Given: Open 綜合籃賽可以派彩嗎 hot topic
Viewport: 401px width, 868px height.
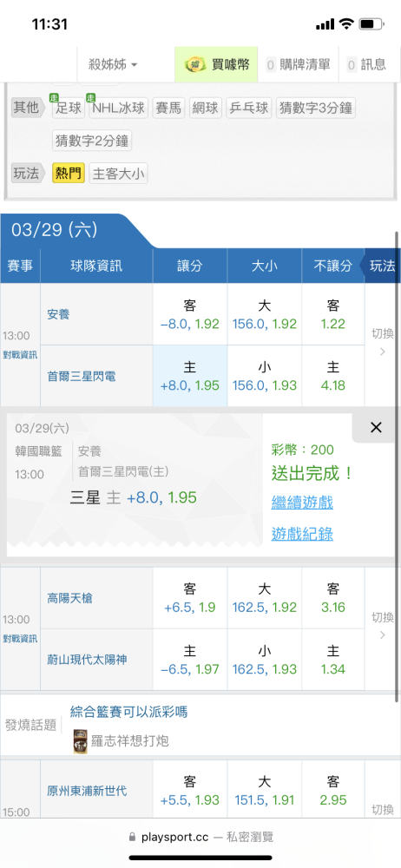Looking at the screenshot, I should click(128, 712).
